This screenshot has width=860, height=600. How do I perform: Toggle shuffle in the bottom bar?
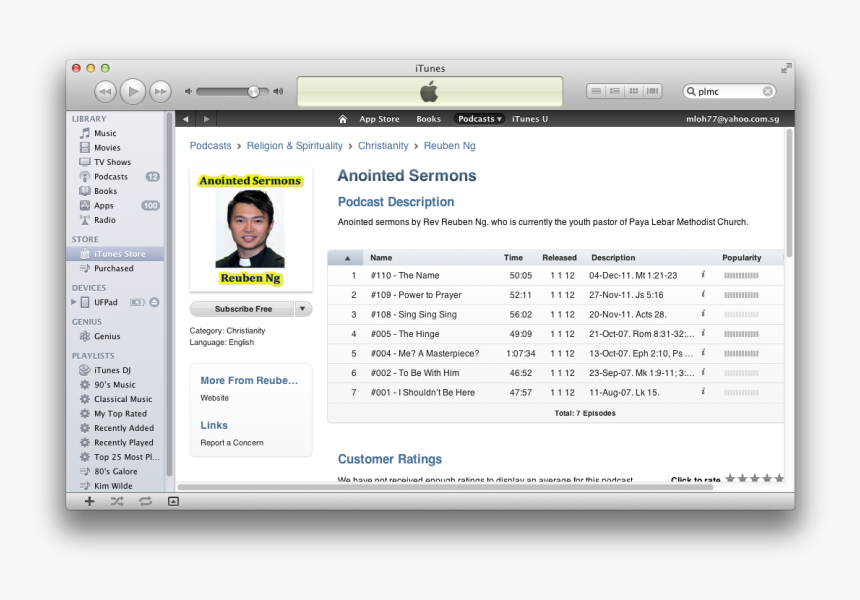point(117,501)
